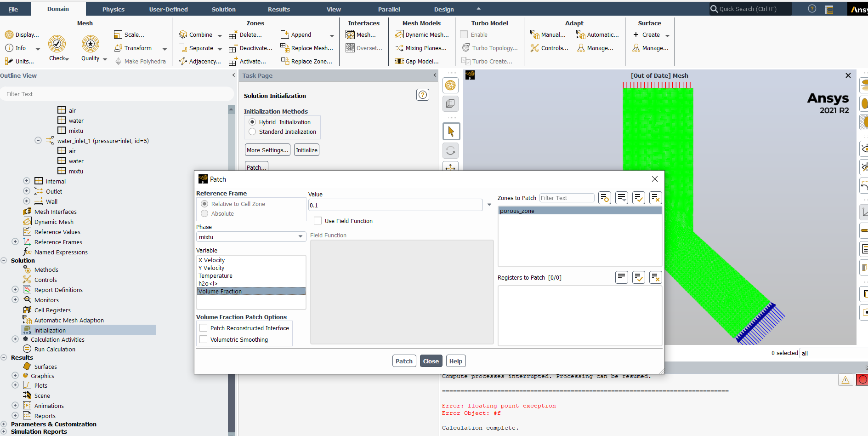Select porous_zone in Zones to Patch

coord(580,211)
